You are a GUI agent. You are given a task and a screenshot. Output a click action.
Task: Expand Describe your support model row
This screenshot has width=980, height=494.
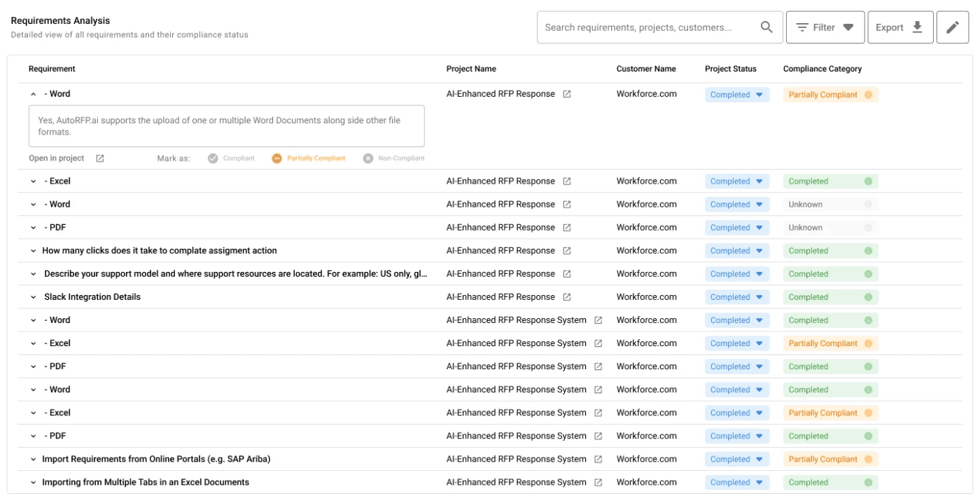tap(33, 274)
